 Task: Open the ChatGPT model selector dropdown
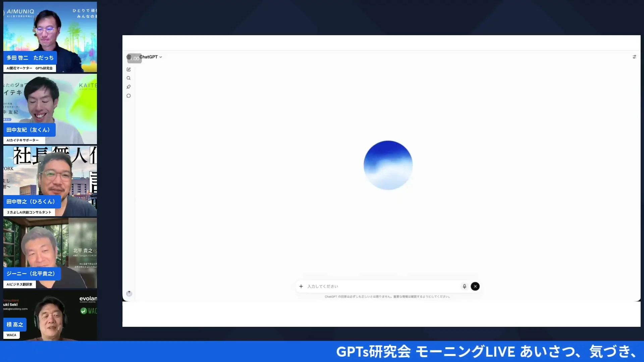(x=151, y=57)
